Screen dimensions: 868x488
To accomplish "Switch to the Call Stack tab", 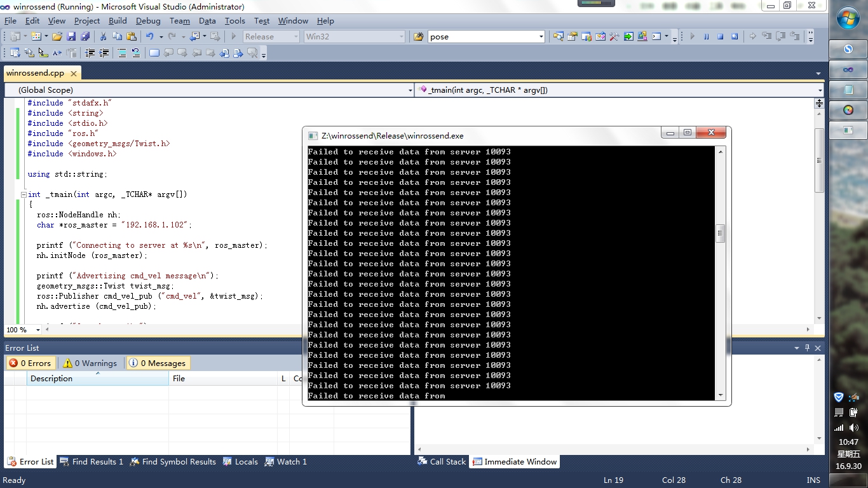I will point(442,462).
